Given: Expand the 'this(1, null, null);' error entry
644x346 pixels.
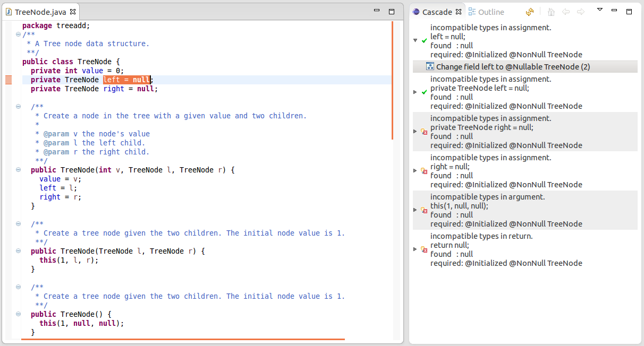Looking at the screenshot, I should [x=416, y=210].
